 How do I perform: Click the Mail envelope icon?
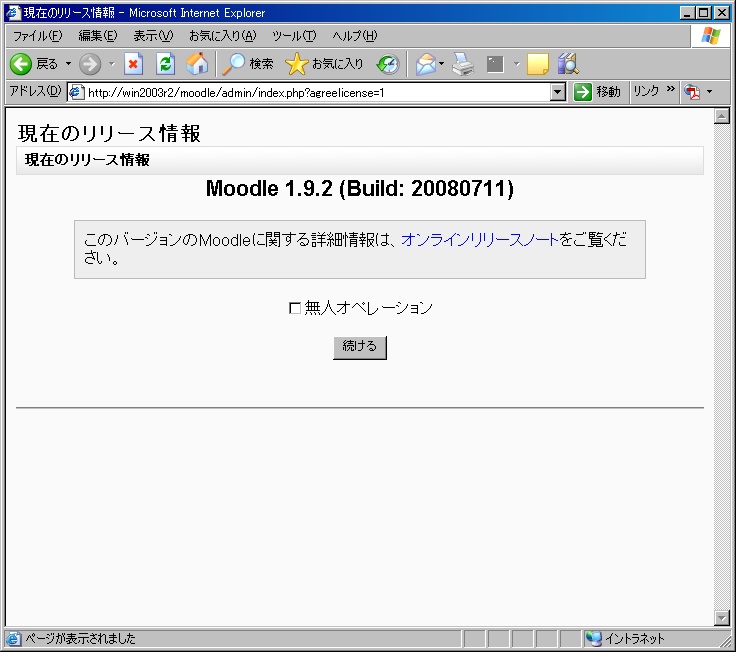(x=425, y=64)
